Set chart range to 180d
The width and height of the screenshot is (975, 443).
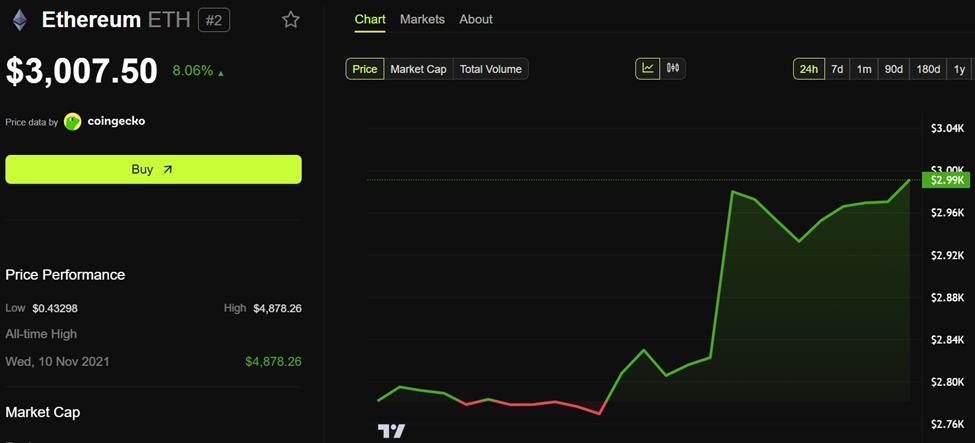928,69
